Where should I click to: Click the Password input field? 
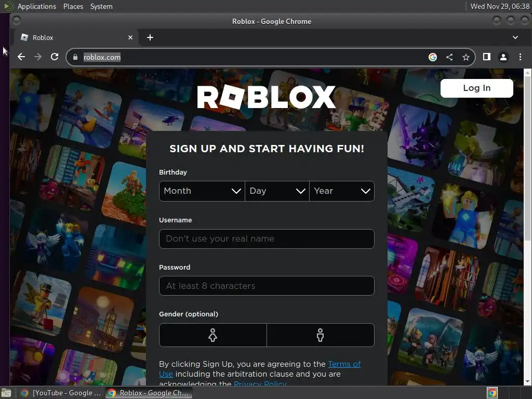click(267, 286)
